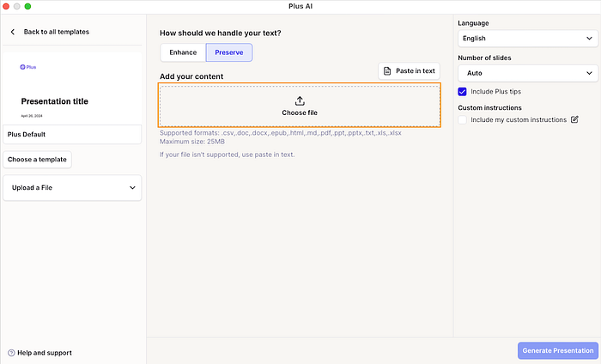
Task: Open the Number of slides Auto dropdown
Action: point(528,73)
